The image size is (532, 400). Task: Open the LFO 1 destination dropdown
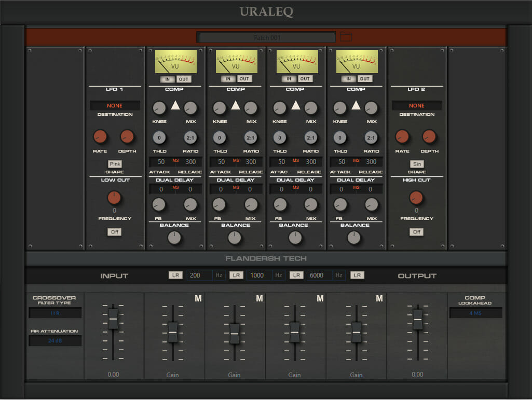point(115,106)
